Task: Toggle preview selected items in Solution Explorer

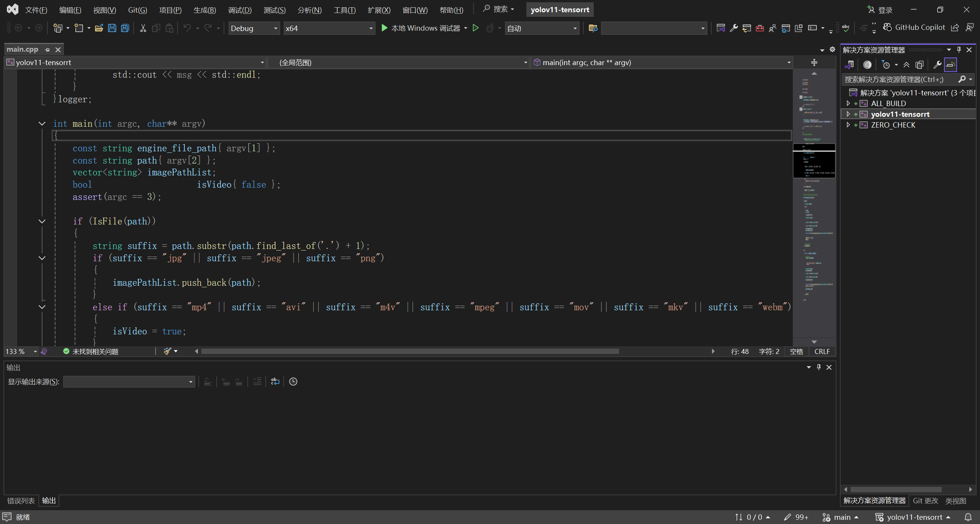Action: (x=950, y=65)
